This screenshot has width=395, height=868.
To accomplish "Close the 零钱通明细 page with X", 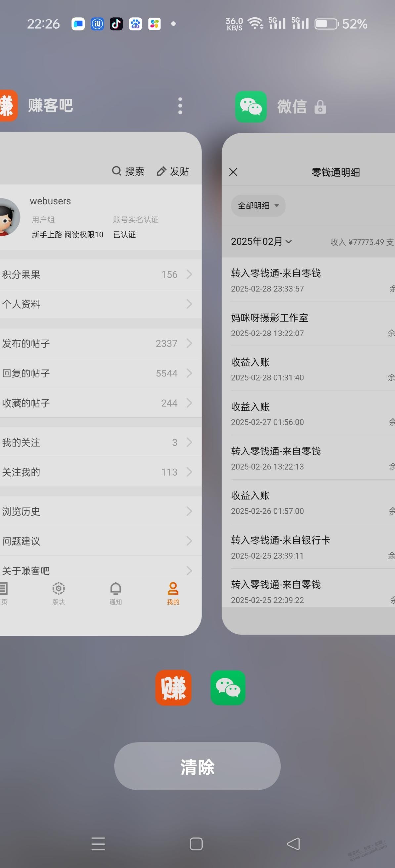I will 233,172.
